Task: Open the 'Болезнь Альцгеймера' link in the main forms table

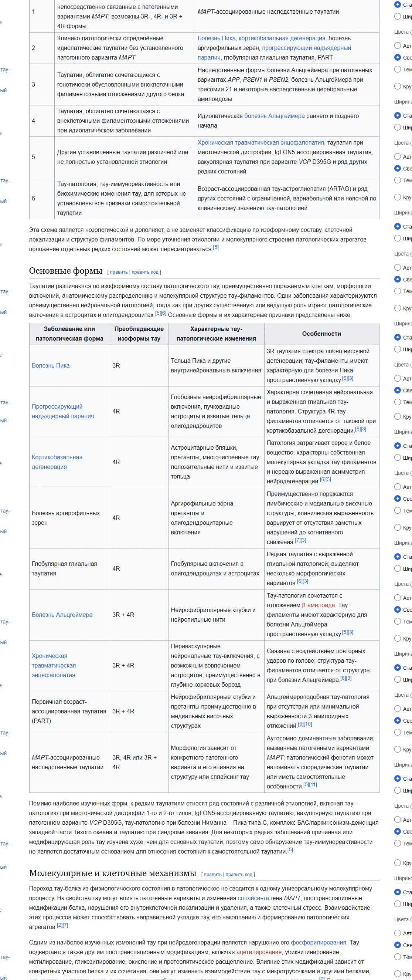Action: [62, 615]
